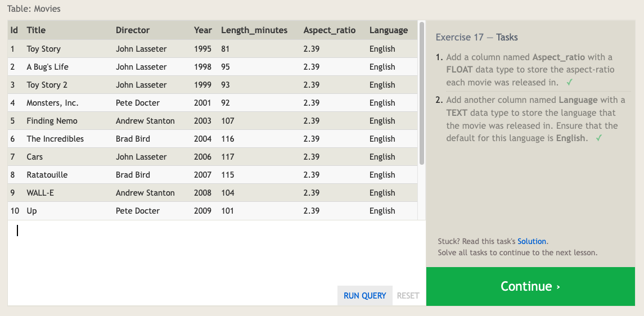This screenshot has height=316, width=644.
Task: Click the WALL-E title cell
Action: tap(40, 193)
